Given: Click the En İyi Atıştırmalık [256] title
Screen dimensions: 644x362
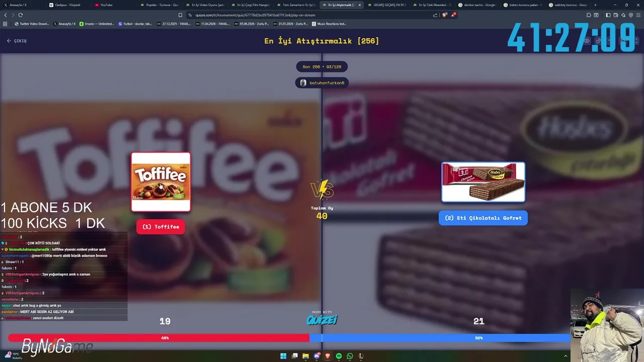Looking at the screenshot, I should tap(322, 41).
